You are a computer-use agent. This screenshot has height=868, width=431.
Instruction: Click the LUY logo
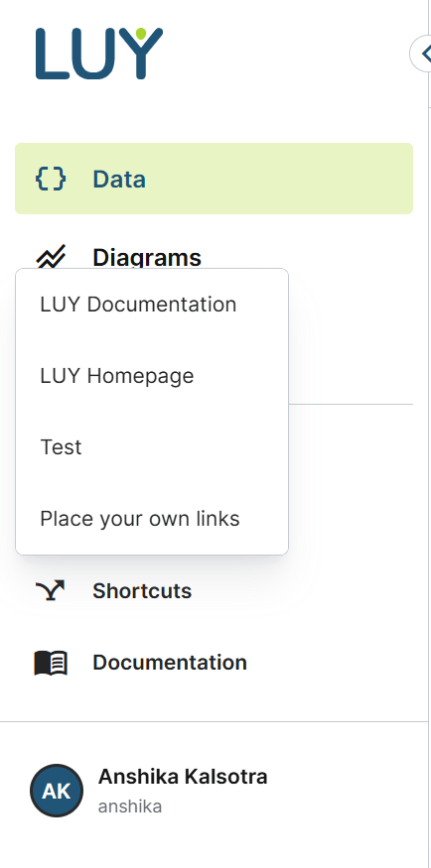click(x=99, y=54)
